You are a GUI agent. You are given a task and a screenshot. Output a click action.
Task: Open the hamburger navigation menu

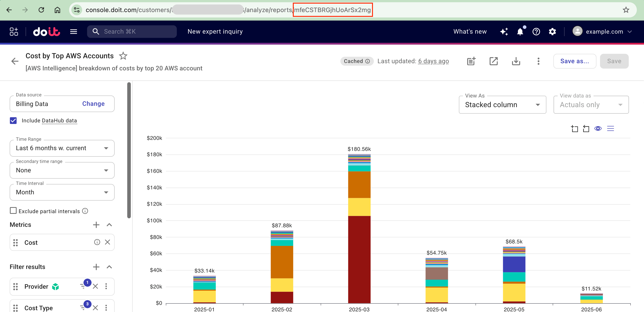(74, 32)
